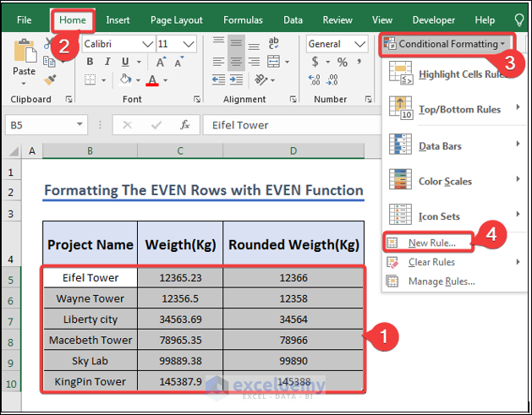Switch to the Insert tab
Screen dimensions: 532x415
pyautogui.click(x=118, y=20)
